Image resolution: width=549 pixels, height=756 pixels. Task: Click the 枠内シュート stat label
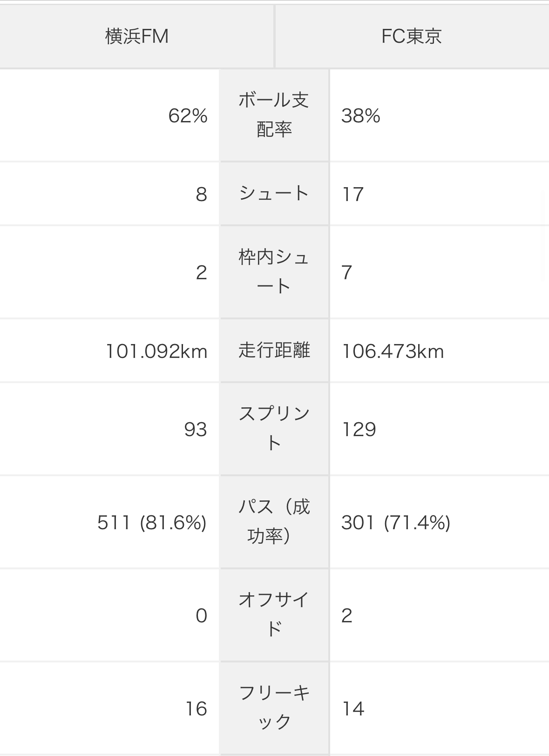(x=274, y=271)
